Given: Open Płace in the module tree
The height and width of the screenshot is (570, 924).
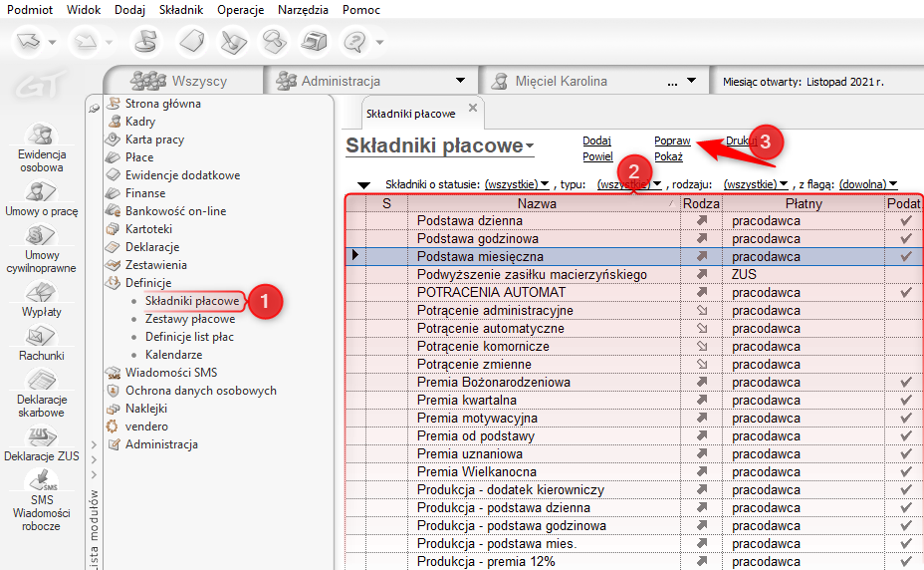Looking at the screenshot, I should click(x=139, y=157).
